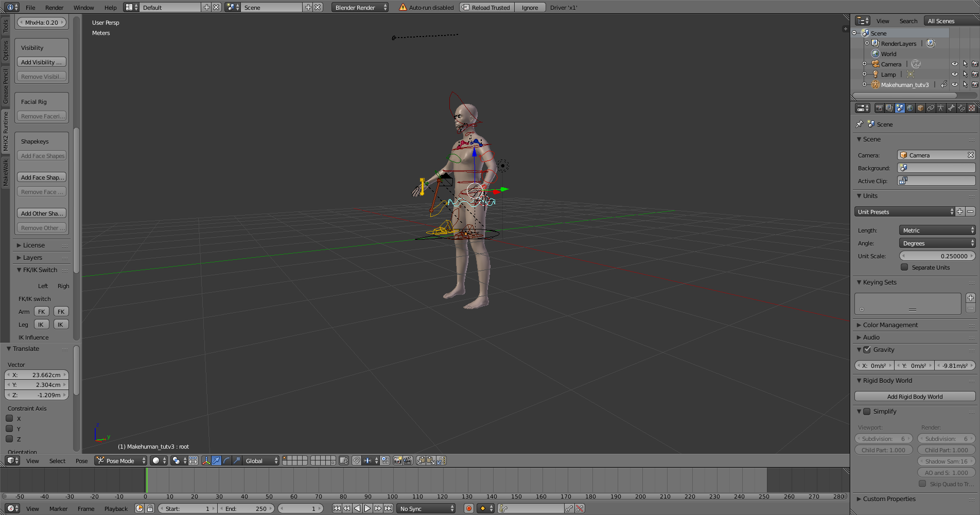Open the Unit Presets dropdown
Viewport: 980px width, 515px height.
click(x=904, y=211)
